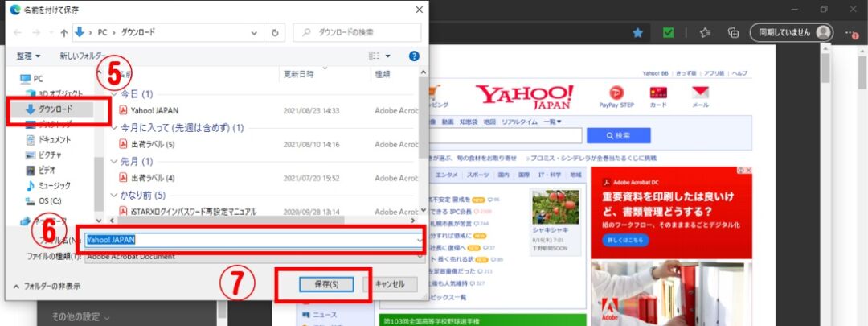The height and width of the screenshot is (326, 868).
Task: Go back in the save dialog
Action: [x=17, y=33]
